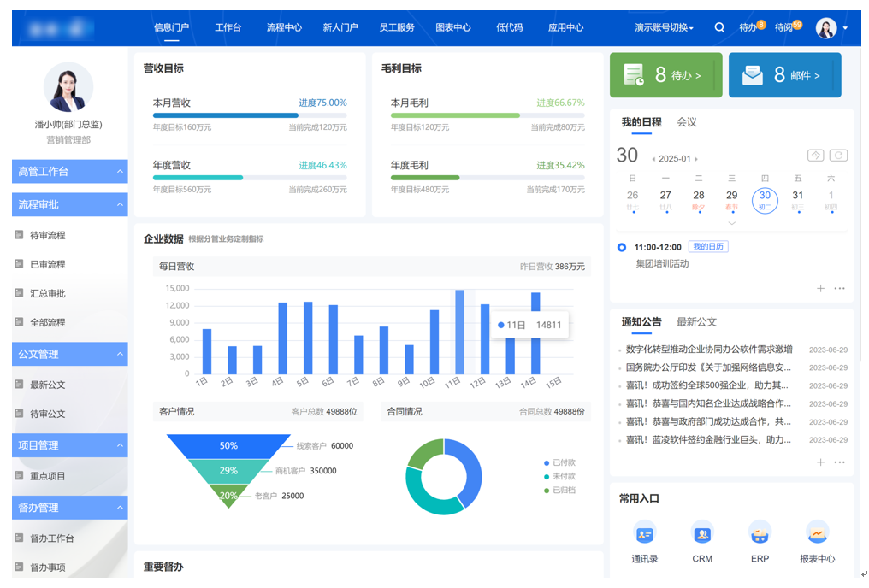Image resolution: width=869 pixels, height=588 pixels.
Task: Open 图表中心 in top navigation
Action: 452,27
